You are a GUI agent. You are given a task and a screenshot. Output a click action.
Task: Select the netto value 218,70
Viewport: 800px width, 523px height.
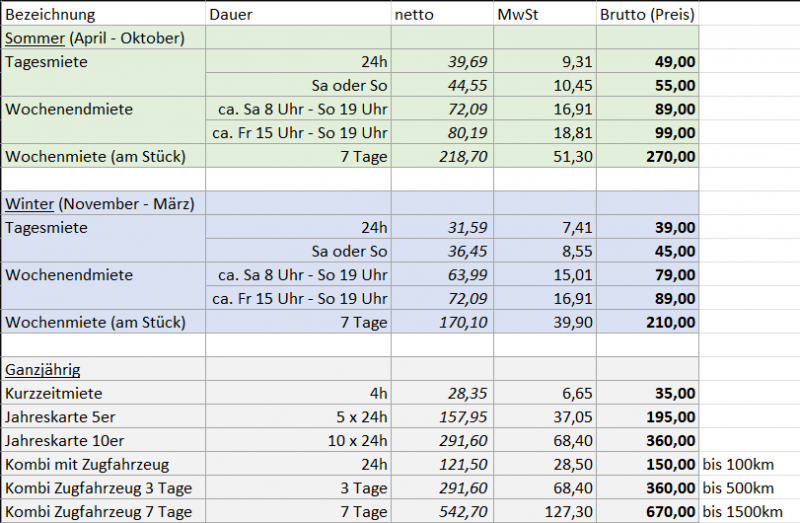click(461, 156)
